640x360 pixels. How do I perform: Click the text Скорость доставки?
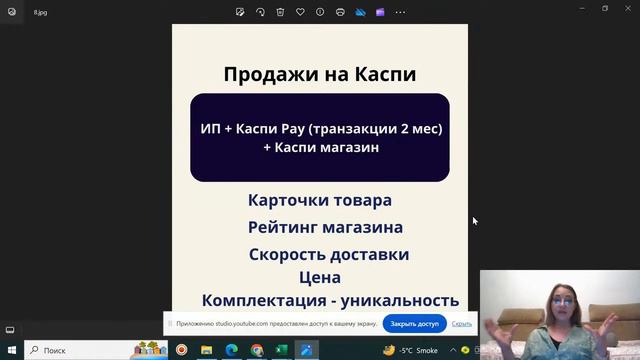[x=329, y=254]
